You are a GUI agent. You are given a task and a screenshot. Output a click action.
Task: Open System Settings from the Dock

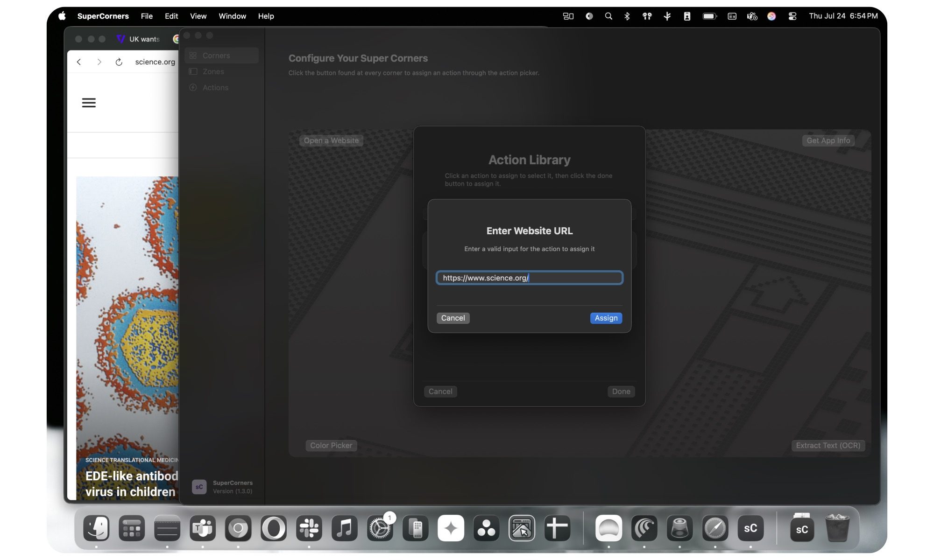pyautogui.click(x=380, y=528)
